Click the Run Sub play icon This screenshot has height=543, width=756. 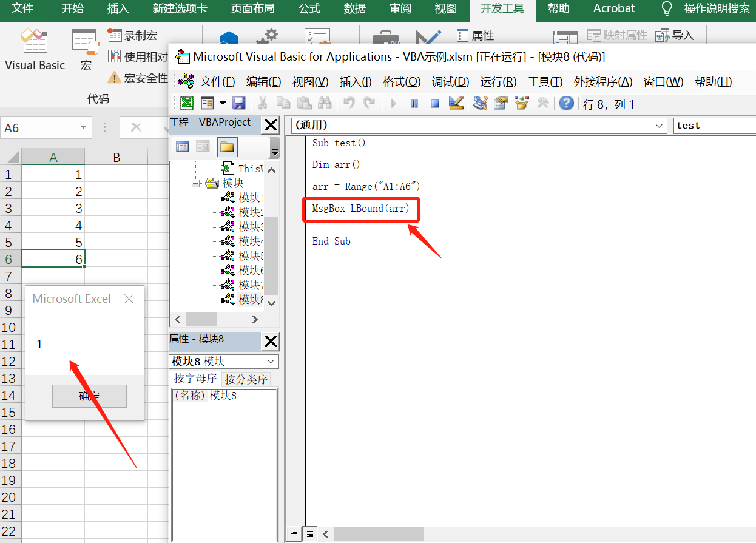pyautogui.click(x=394, y=103)
